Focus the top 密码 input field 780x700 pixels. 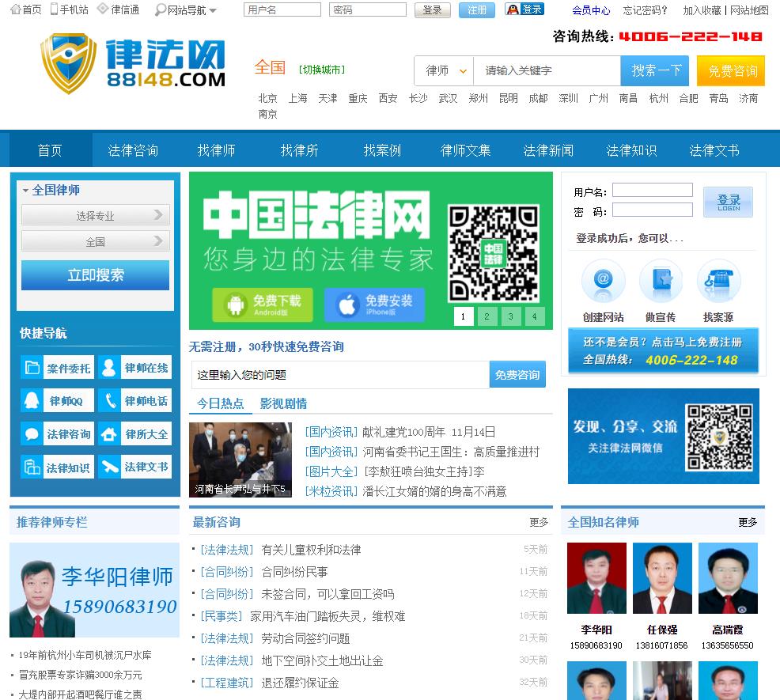(x=368, y=9)
